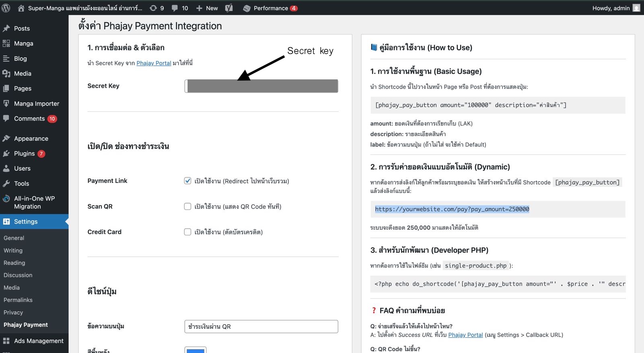Viewport: 644px width, 353px height.
Task: Open the comments bubble showing 10
Action: click(x=175, y=8)
